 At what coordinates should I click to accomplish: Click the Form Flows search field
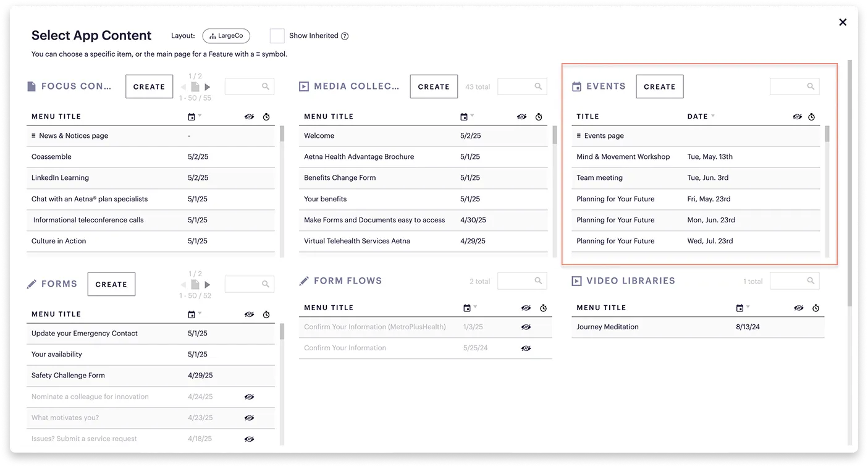pos(522,281)
